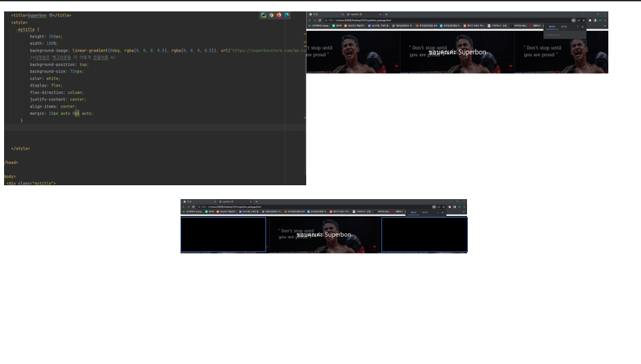641x364 pixels.
Task: Go back in the upper browser window
Action: click(x=309, y=20)
